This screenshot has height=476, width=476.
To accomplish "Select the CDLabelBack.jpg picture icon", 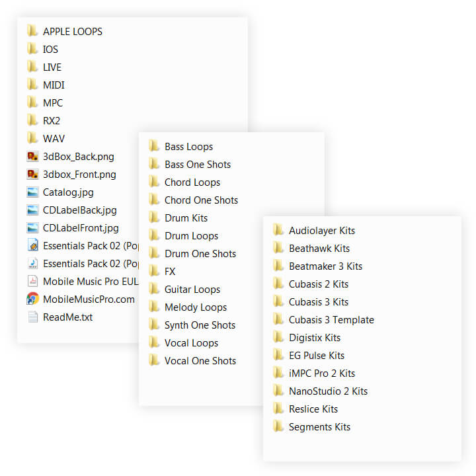I will 32,210.
